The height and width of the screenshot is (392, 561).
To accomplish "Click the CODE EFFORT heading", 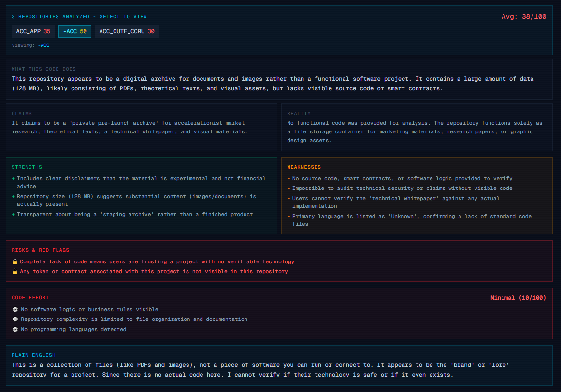I will [x=30, y=297].
